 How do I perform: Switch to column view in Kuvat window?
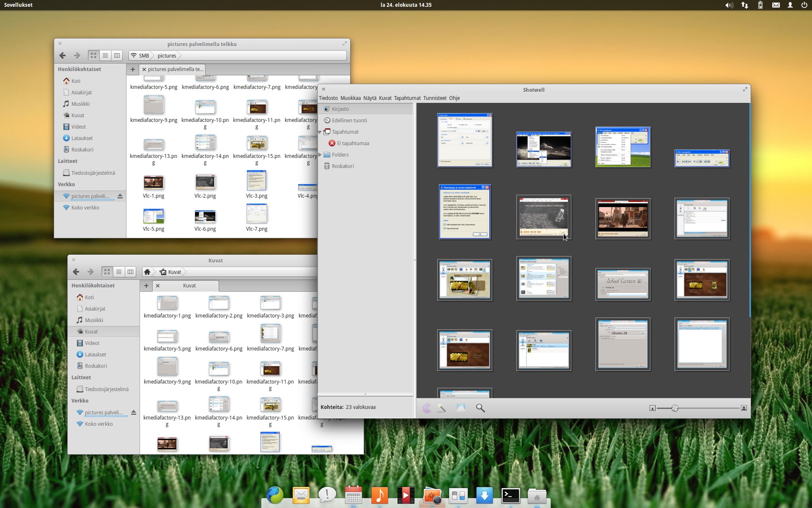tap(131, 272)
